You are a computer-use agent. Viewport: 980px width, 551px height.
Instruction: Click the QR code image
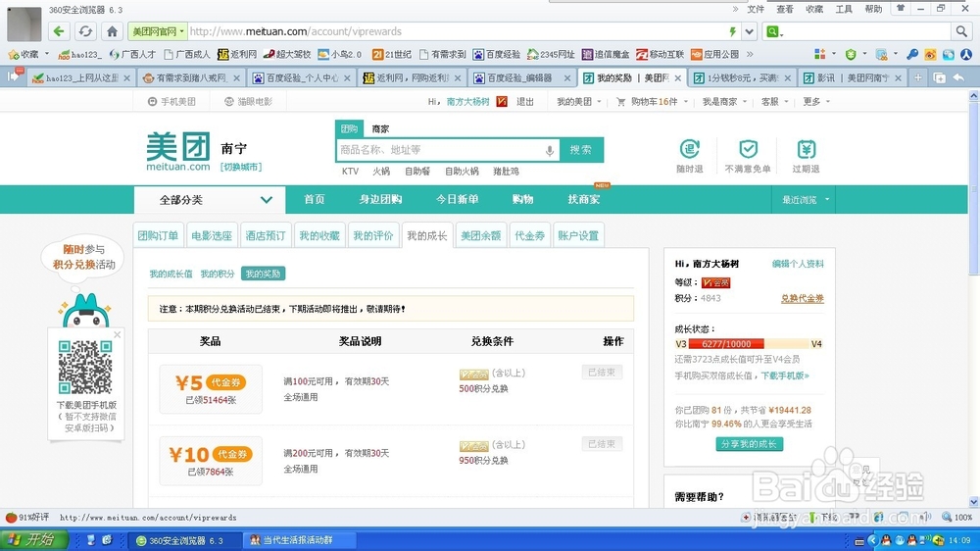pos(85,367)
